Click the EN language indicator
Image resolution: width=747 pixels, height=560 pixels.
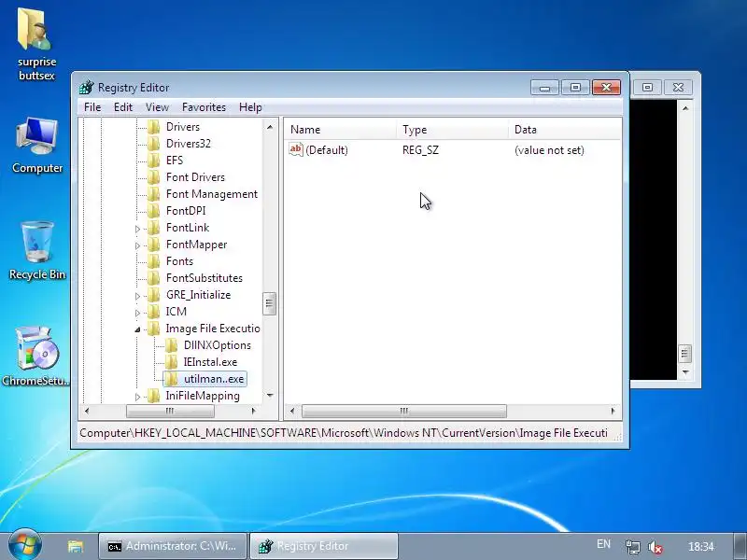click(603, 544)
